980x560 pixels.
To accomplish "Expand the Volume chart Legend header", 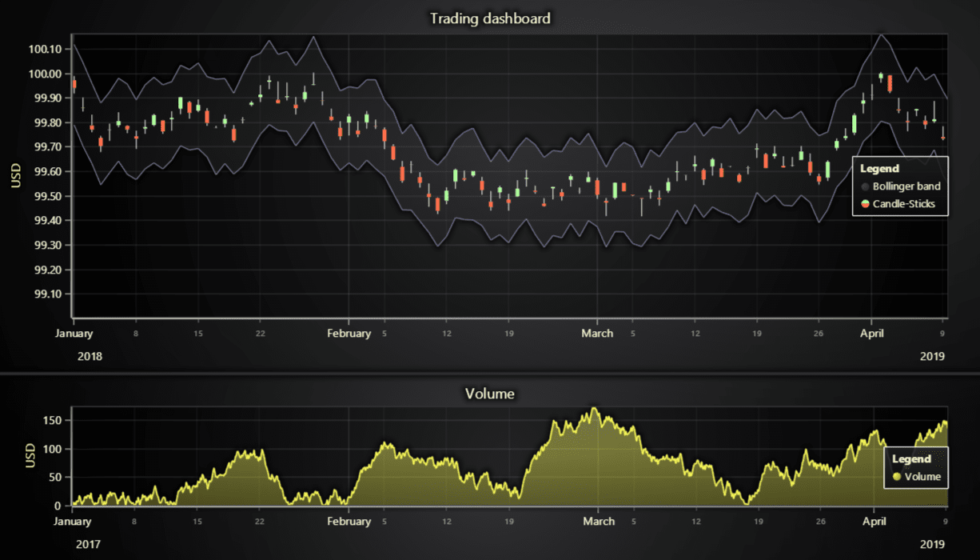I will coord(912,458).
